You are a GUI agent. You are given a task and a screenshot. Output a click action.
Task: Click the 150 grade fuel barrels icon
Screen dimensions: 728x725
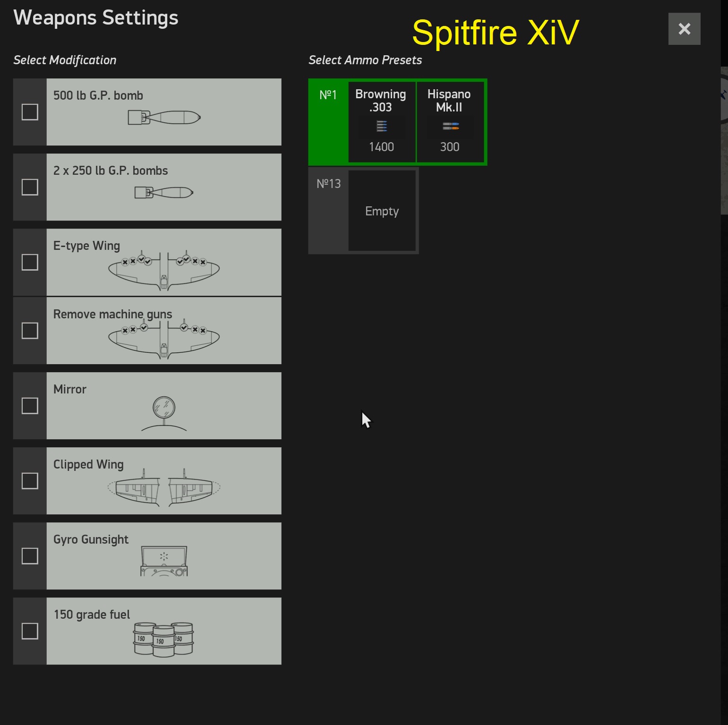tap(163, 639)
